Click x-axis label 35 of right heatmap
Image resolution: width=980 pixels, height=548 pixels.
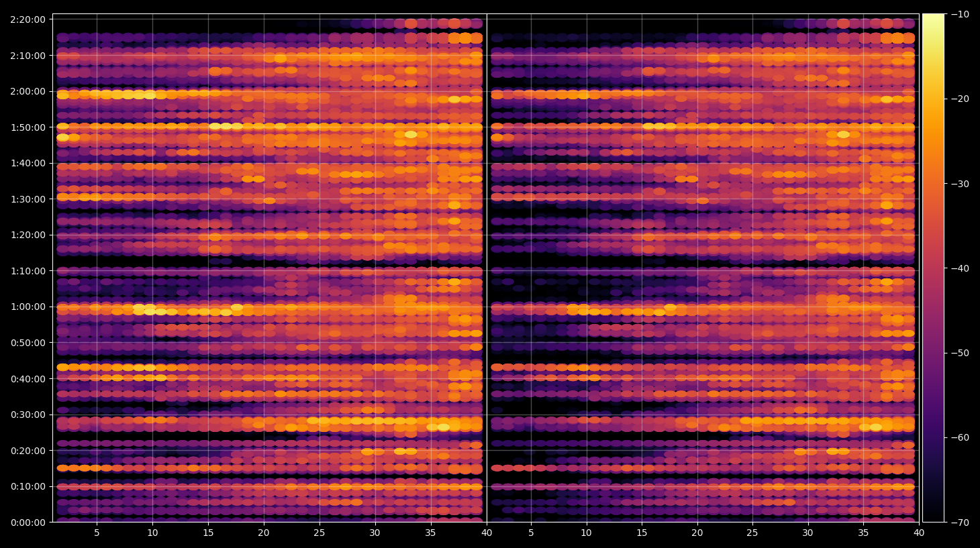click(x=863, y=533)
